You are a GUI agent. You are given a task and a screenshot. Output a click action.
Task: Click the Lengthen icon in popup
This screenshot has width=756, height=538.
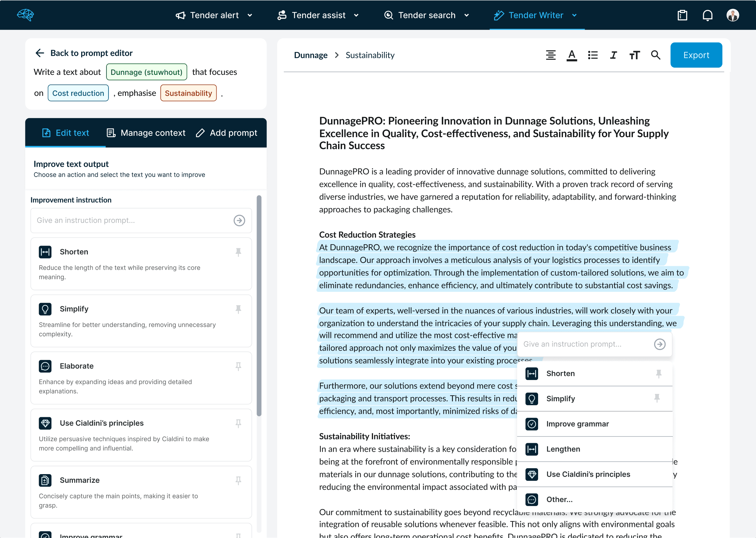532,449
